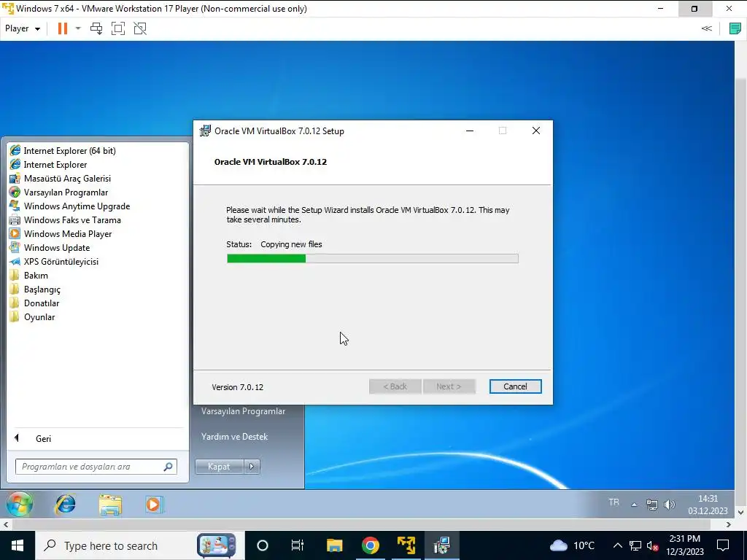This screenshot has height=560, width=747.
Task: Open Internet Explorer on Windows 7 taskbar
Action: 65,504
